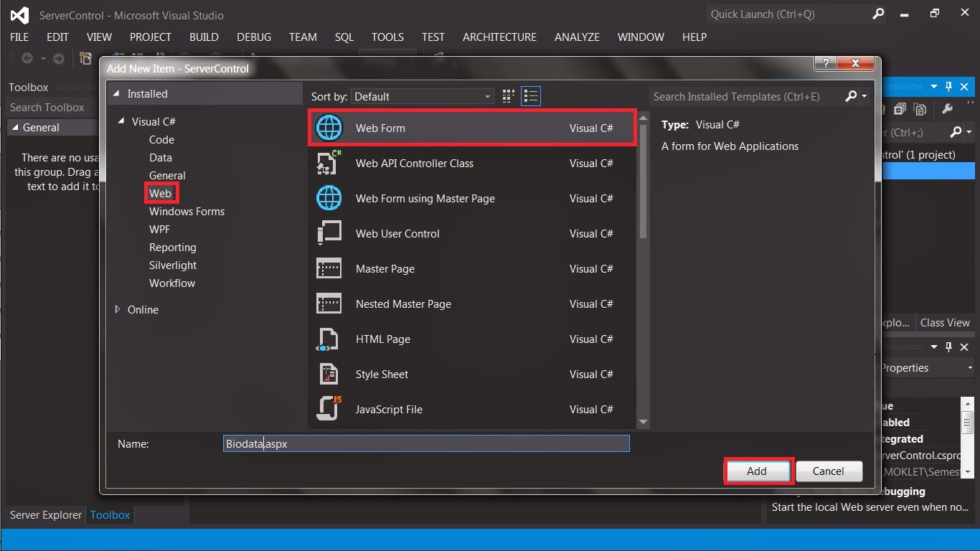Select the General category under Visual C#
980x551 pixels.
click(167, 176)
